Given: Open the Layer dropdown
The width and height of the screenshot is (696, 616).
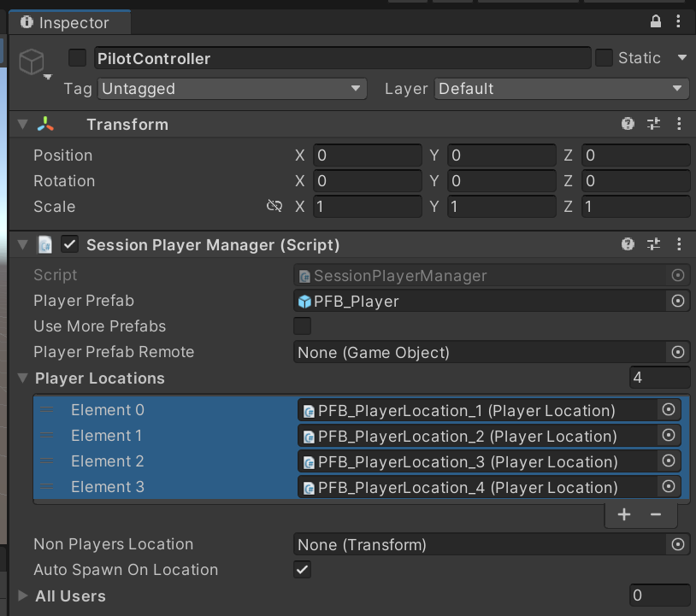Looking at the screenshot, I should pos(562,88).
